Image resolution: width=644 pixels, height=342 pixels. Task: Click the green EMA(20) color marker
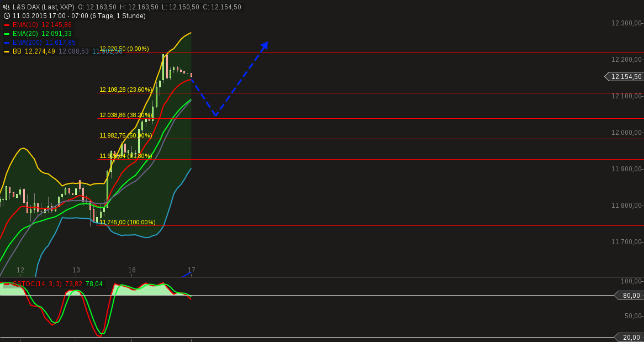point(7,34)
